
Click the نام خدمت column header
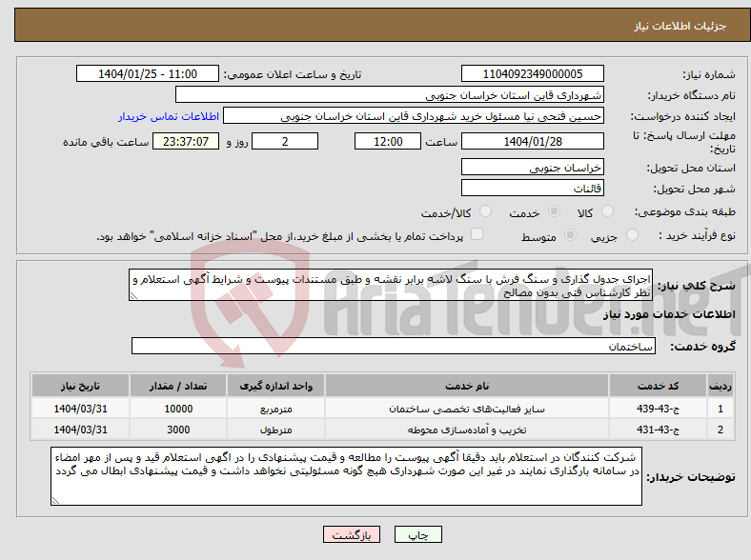point(467,386)
